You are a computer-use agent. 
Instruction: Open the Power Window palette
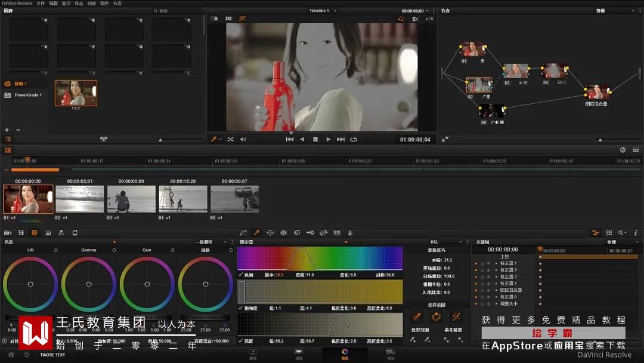coord(270,233)
